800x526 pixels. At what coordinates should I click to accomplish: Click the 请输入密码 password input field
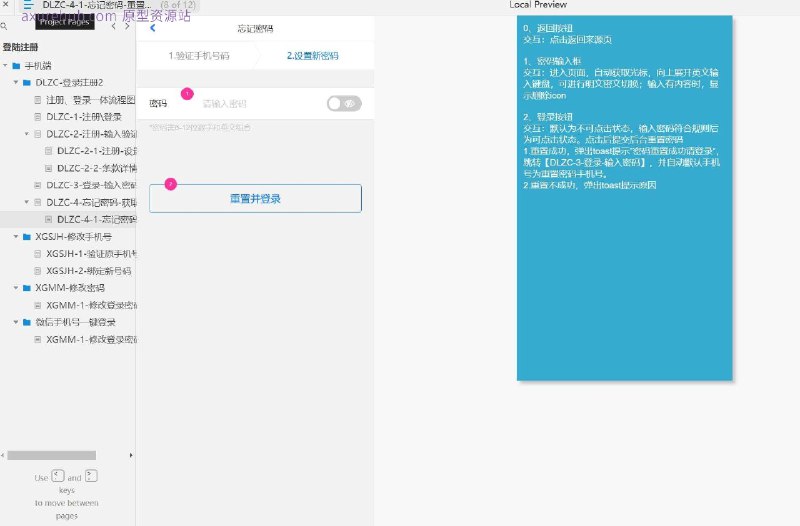click(224, 104)
